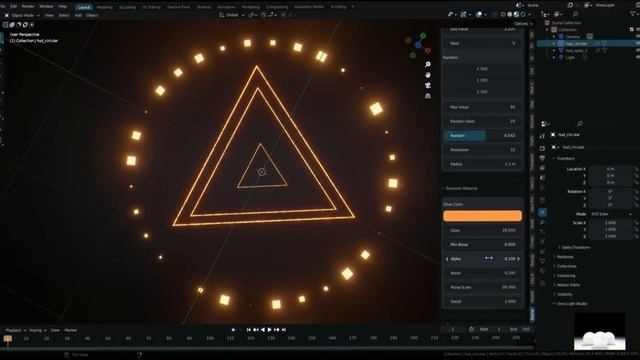Switch to the Shading workspace tab
Screen dimensions: 640x360
(204, 7)
